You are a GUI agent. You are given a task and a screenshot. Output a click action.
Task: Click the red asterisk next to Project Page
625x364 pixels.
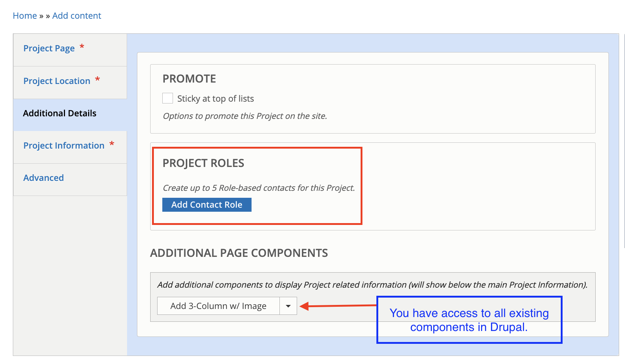(x=82, y=47)
